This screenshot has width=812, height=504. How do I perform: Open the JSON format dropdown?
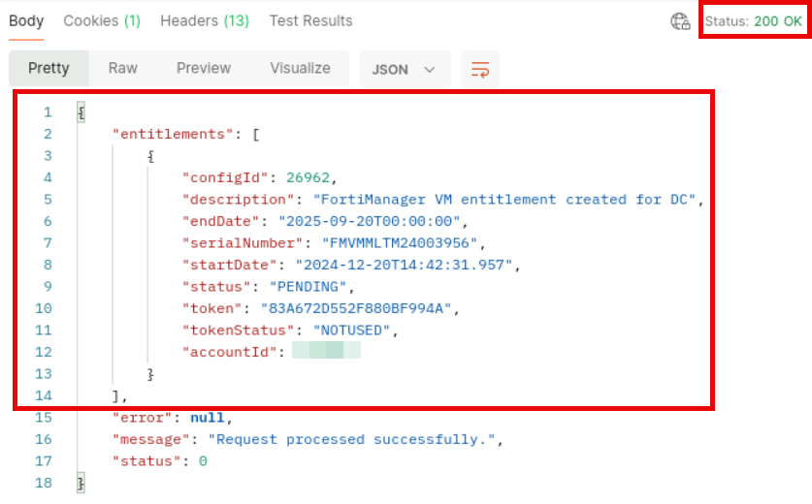click(x=405, y=69)
